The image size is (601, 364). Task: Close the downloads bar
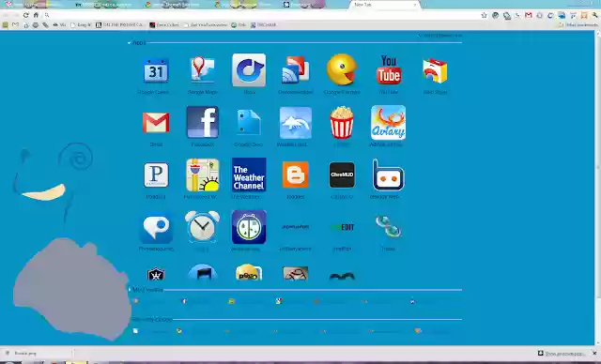pos(594,354)
